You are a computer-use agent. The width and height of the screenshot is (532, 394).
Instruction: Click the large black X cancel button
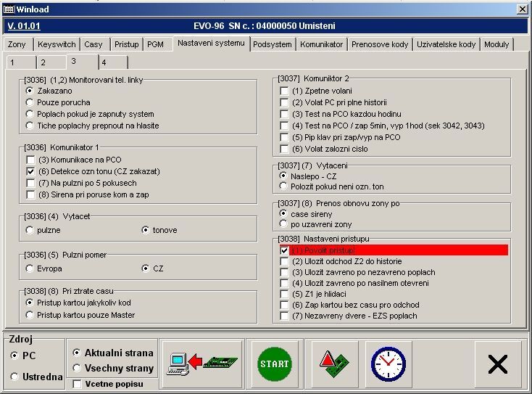[x=497, y=364]
